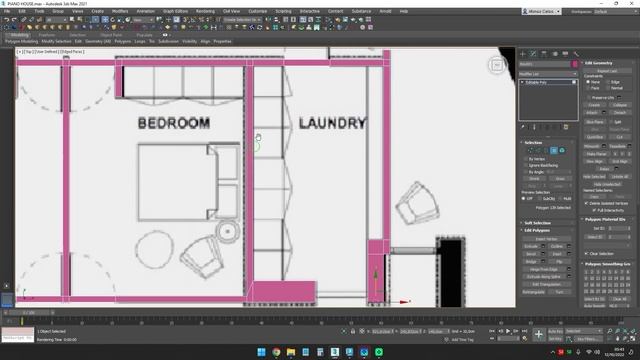Open the selection filter dropdown in the main toolbar

[56, 20]
